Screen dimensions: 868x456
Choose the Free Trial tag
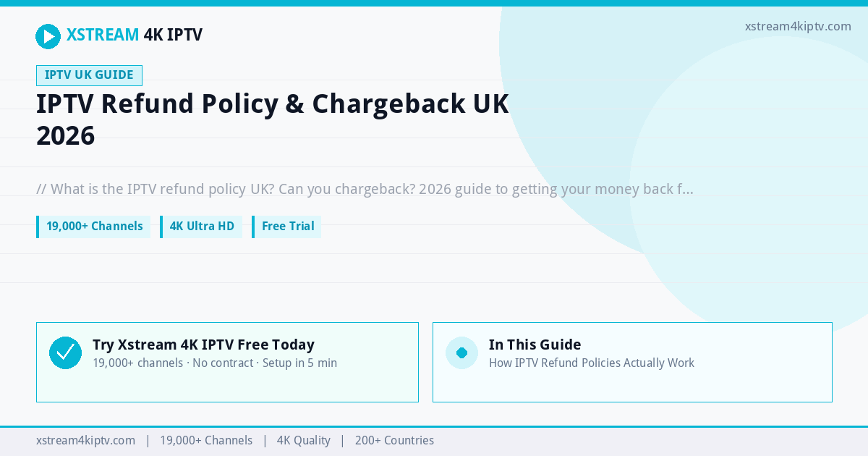click(x=286, y=227)
